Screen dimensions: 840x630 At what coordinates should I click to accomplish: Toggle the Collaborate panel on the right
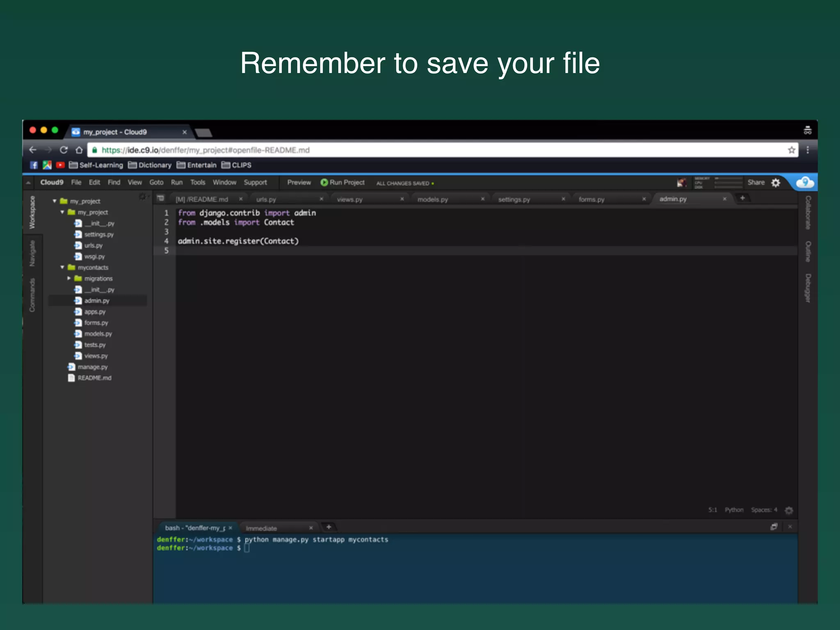(808, 212)
